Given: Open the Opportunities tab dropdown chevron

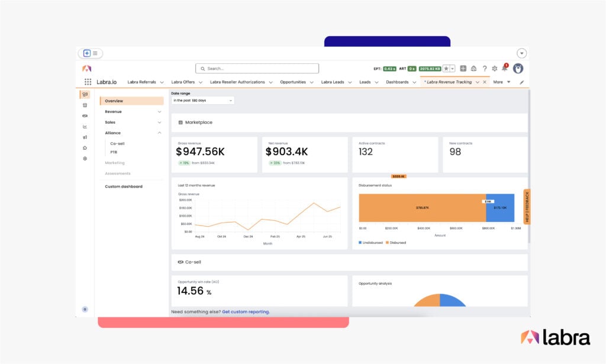Looking at the screenshot, I should coord(311,82).
